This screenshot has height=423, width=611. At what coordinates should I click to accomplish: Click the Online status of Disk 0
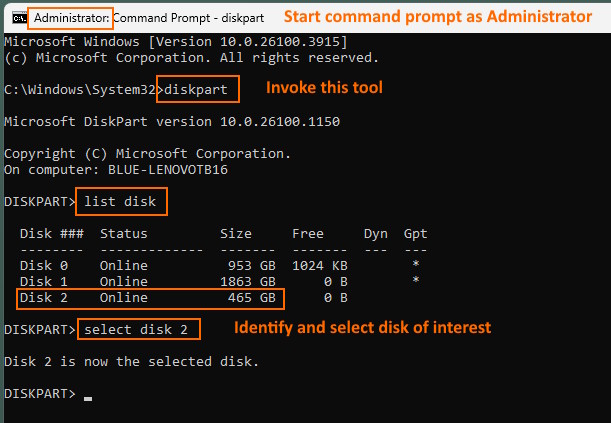[124, 266]
